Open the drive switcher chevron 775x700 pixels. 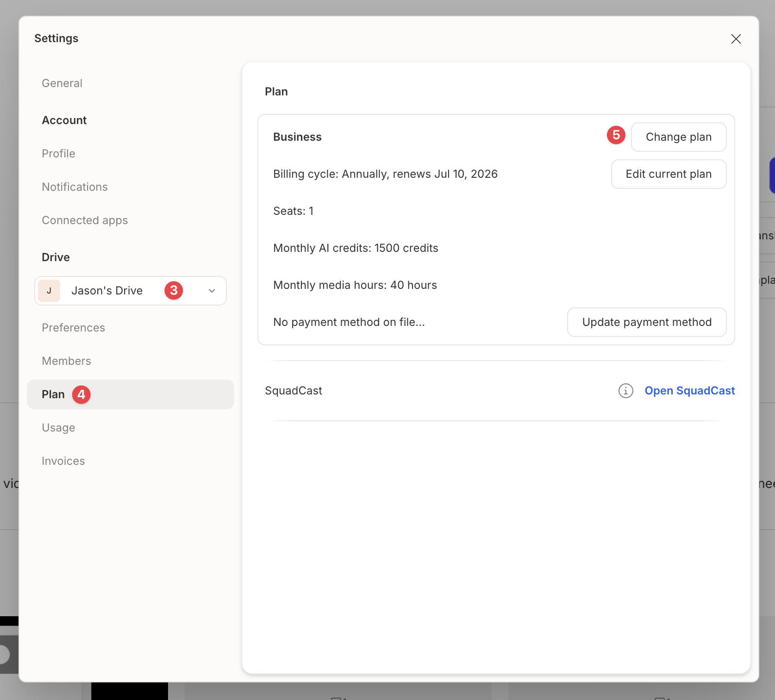coord(212,291)
